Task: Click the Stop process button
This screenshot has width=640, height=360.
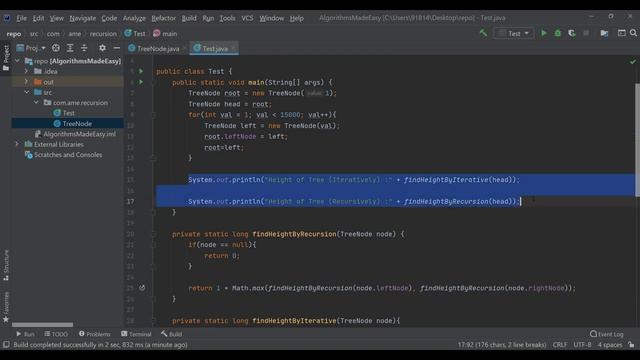Action: (x=586, y=33)
